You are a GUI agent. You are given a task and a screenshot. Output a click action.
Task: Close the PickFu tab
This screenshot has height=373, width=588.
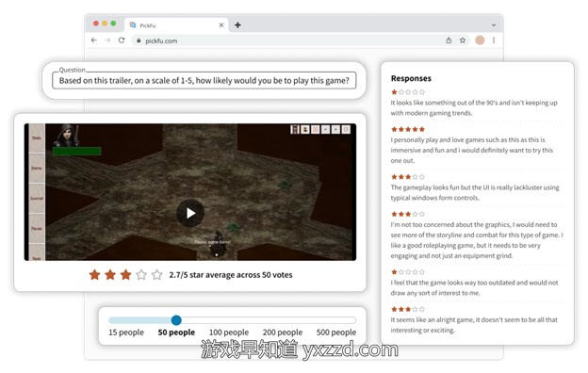coord(221,25)
